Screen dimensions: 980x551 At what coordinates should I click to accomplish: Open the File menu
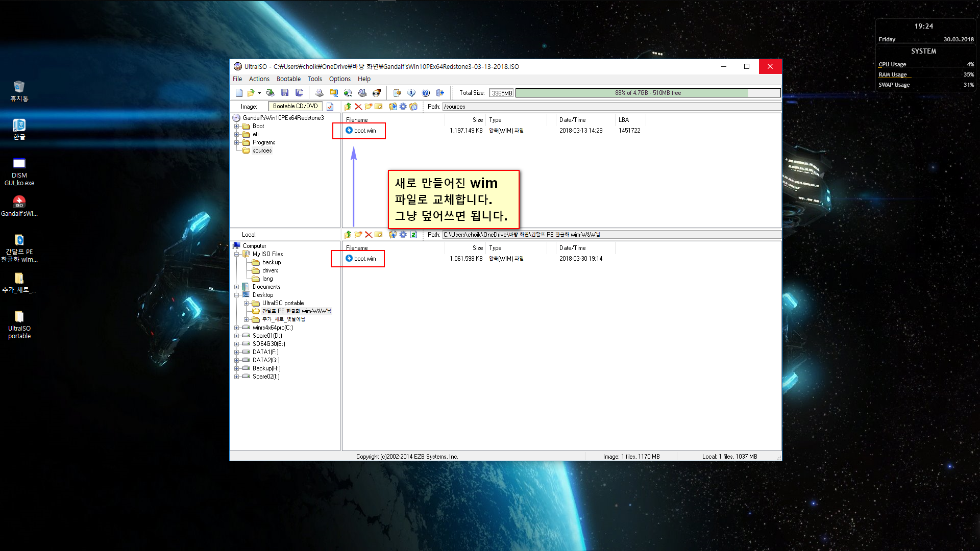237,79
